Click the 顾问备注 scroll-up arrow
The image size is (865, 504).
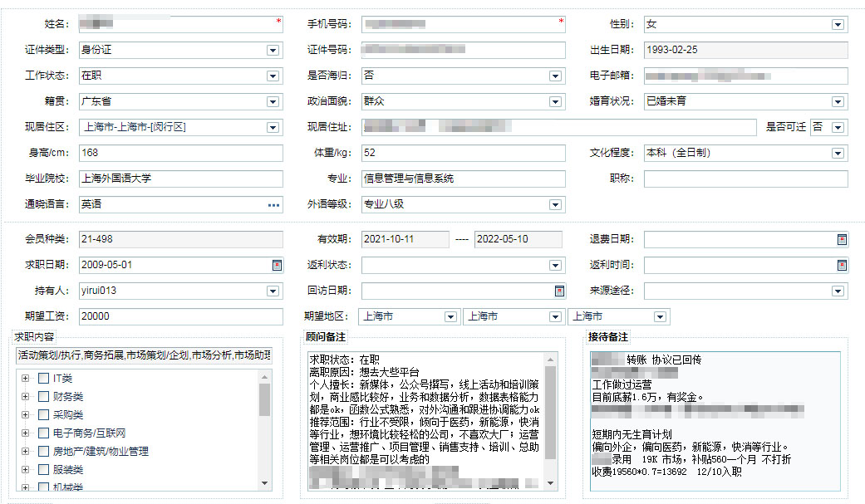click(551, 360)
